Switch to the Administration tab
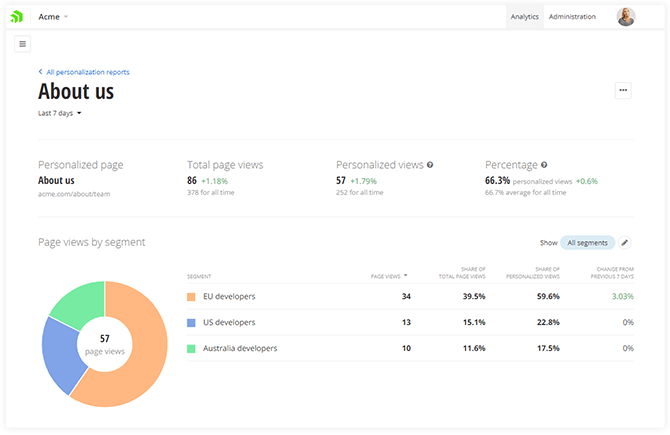 coord(572,17)
